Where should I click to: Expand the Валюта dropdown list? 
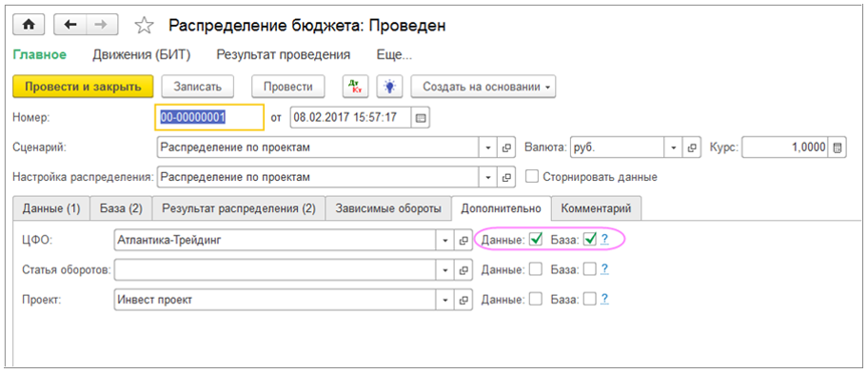[674, 148]
